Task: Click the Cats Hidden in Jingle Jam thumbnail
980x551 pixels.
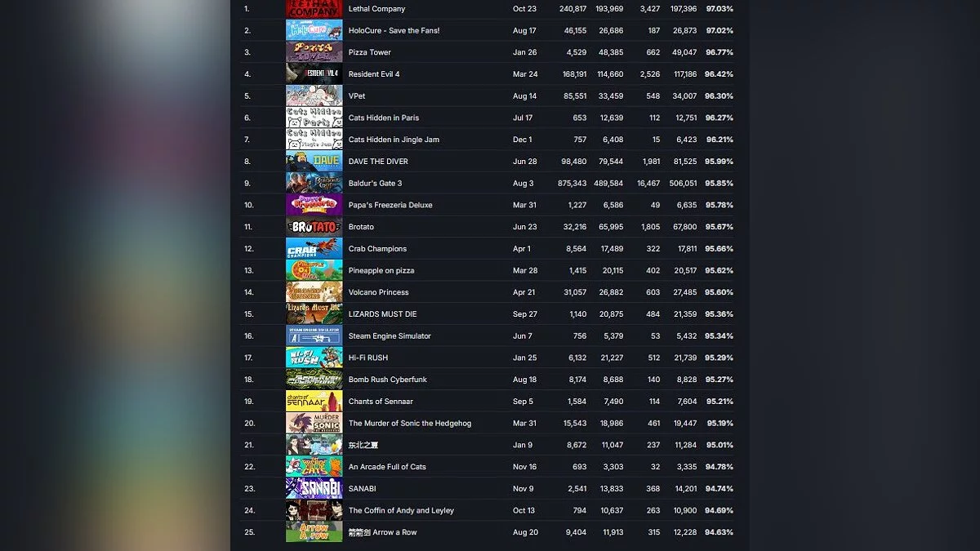Action: click(x=314, y=140)
